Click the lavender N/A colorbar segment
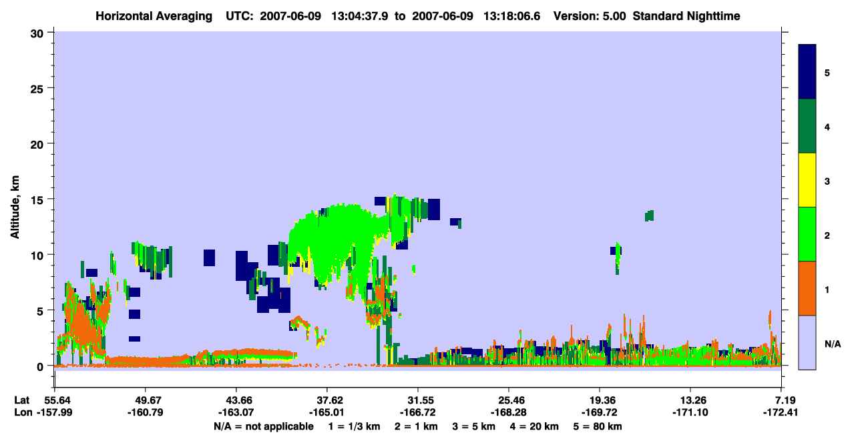Image resolution: width=868 pixels, height=445 pixels. pos(807,342)
